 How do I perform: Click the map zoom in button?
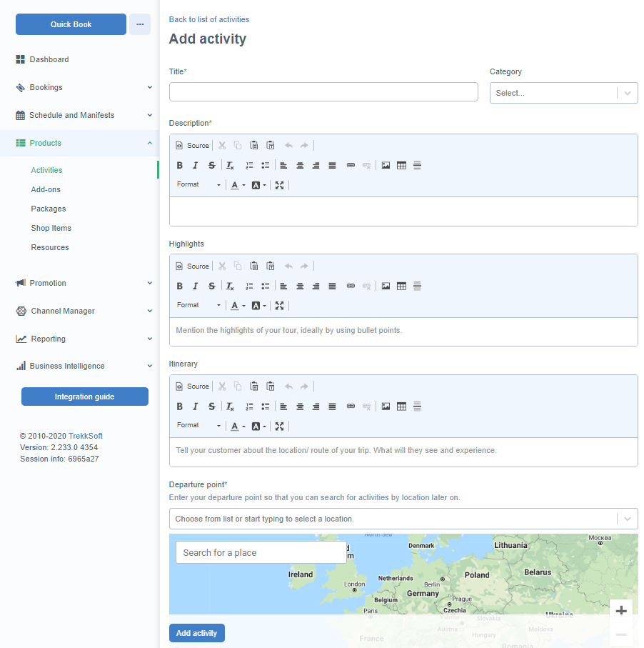621,610
